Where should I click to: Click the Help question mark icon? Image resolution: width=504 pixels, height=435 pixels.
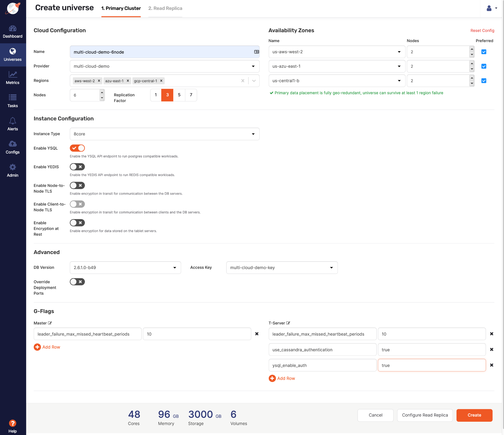(13, 423)
